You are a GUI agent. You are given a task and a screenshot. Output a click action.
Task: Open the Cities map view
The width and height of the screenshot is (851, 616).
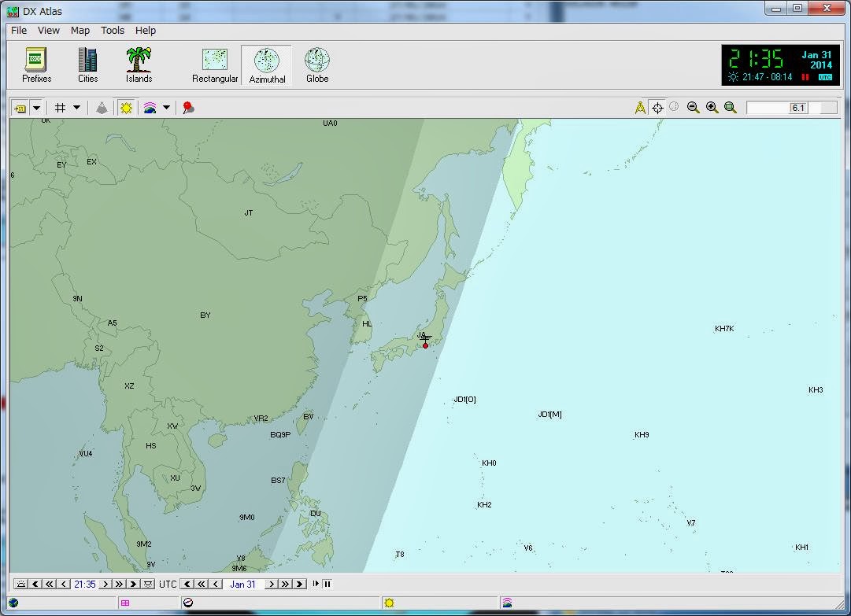pos(87,65)
